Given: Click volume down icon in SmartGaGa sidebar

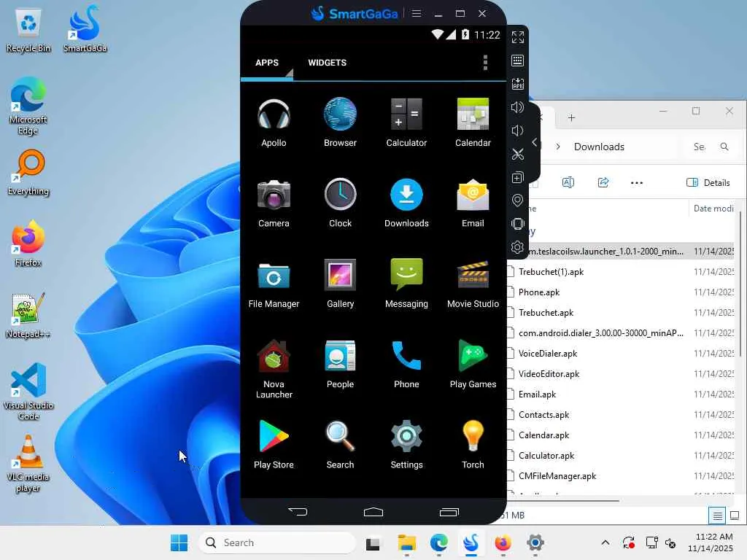Looking at the screenshot, I should (x=517, y=131).
